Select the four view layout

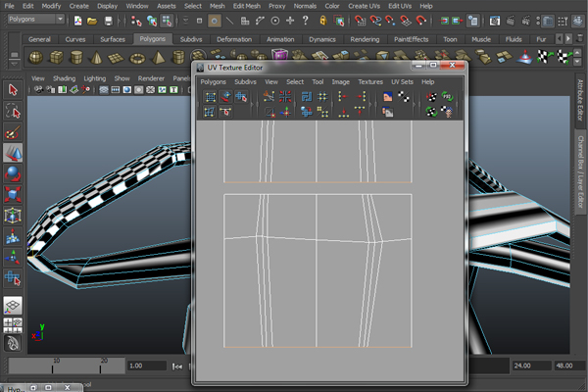pyautogui.click(x=13, y=325)
